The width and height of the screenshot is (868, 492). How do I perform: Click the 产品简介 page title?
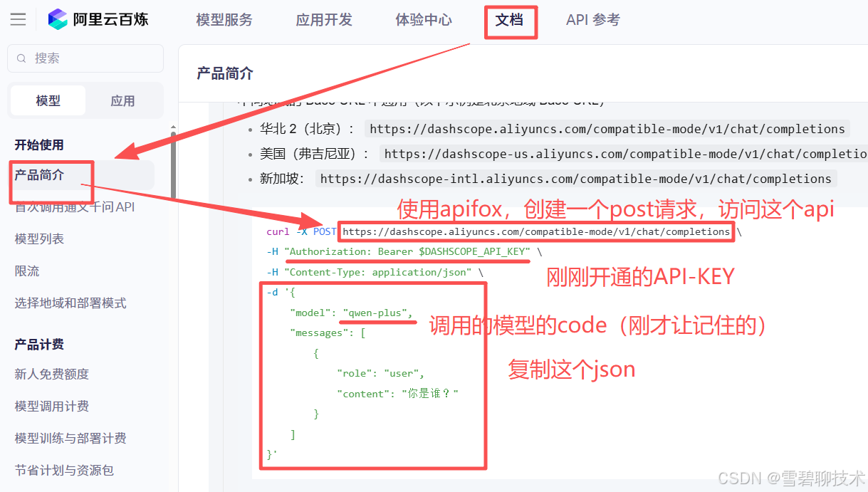click(x=225, y=73)
